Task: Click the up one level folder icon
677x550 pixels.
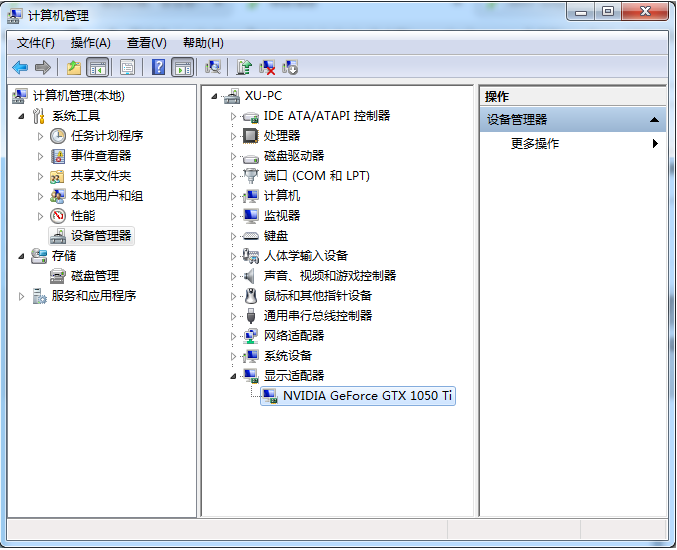Action: coord(74,67)
